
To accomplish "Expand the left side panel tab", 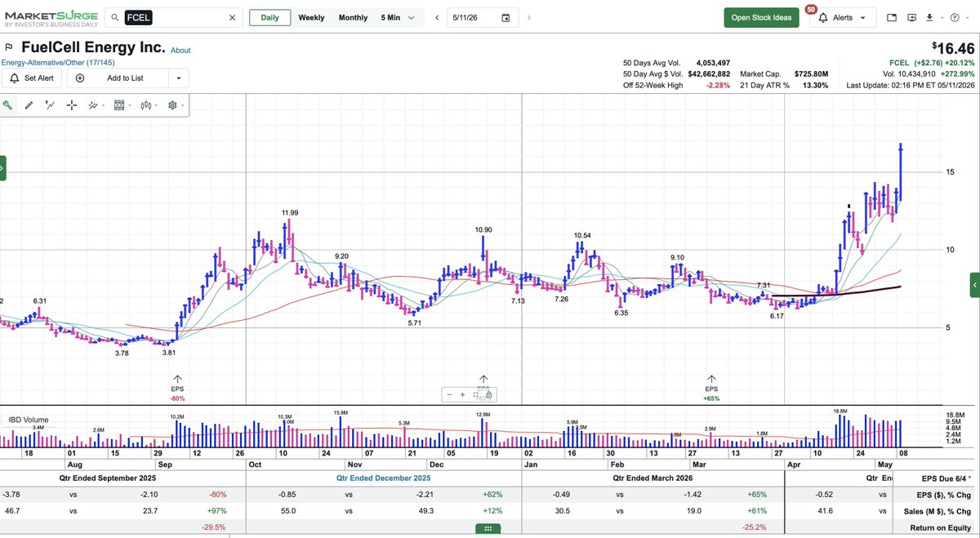I will pos(2,168).
